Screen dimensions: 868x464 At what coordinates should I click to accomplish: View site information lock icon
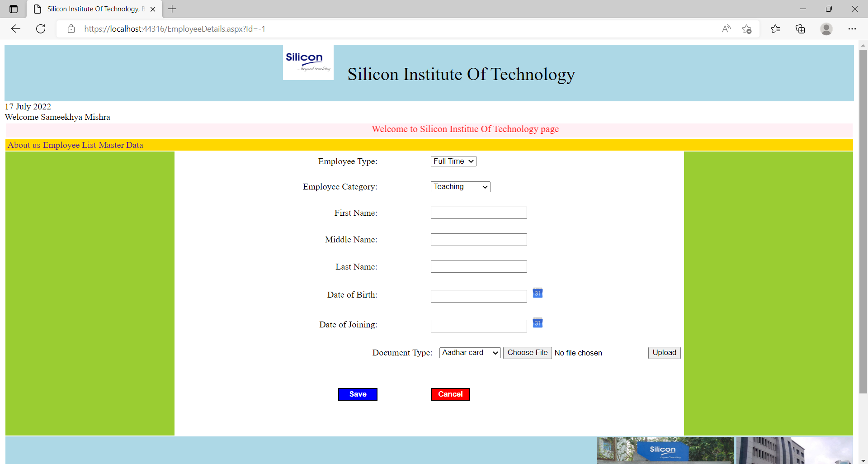click(71, 29)
